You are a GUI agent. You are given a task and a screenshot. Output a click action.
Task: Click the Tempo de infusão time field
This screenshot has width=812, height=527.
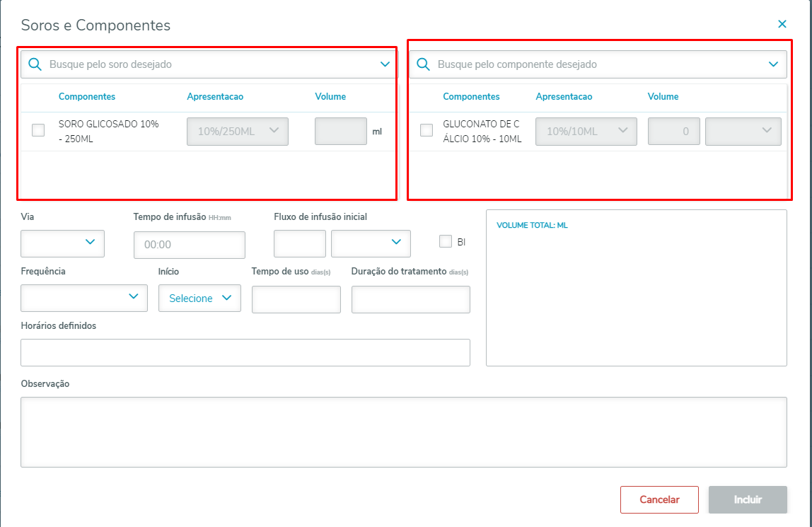point(189,245)
